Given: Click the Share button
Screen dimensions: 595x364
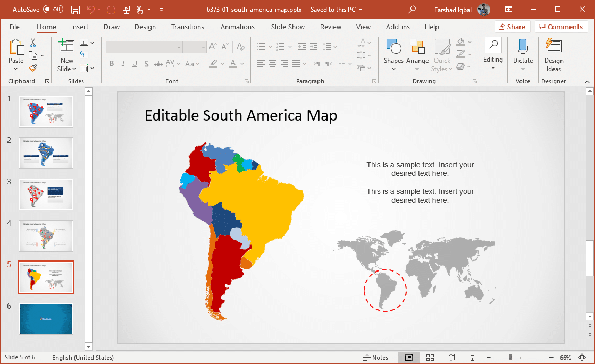Looking at the screenshot, I should pos(512,27).
